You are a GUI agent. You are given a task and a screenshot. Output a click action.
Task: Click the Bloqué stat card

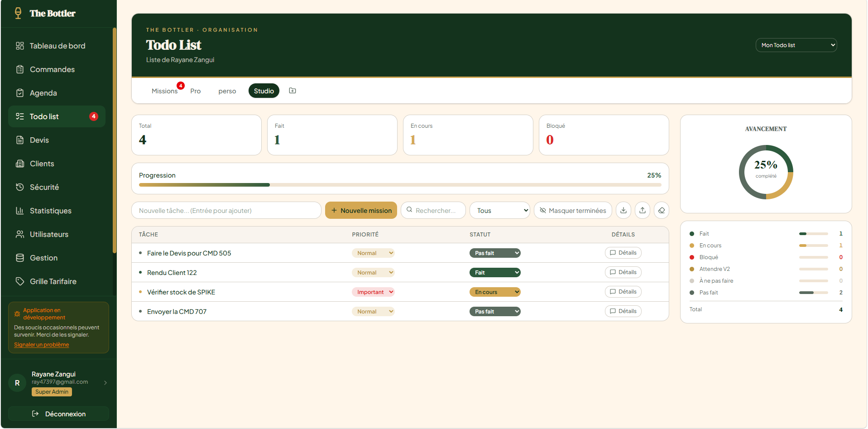point(604,135)
